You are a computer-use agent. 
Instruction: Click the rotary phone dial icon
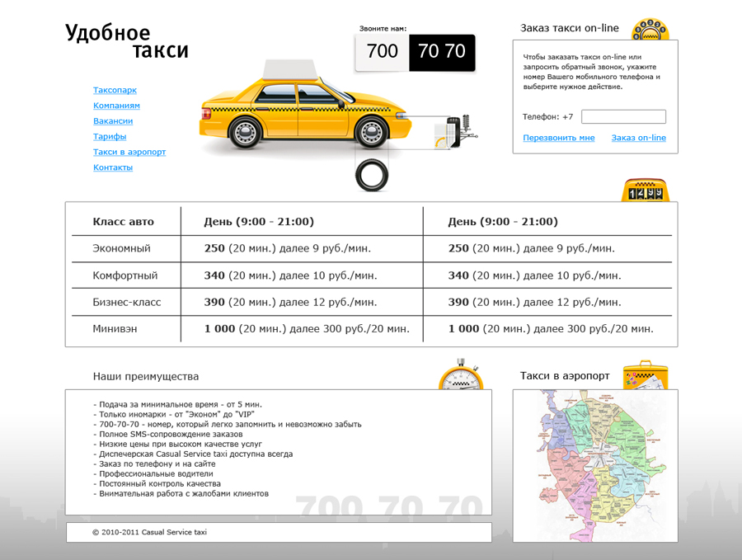pyautogui.click(x=650, y=30)
